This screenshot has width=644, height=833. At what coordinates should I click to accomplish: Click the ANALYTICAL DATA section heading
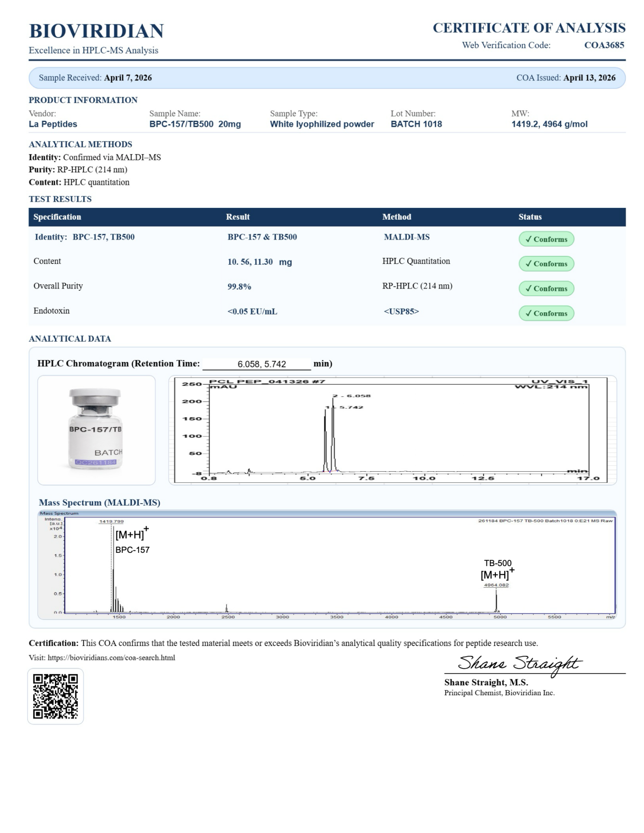pos(70,339)
